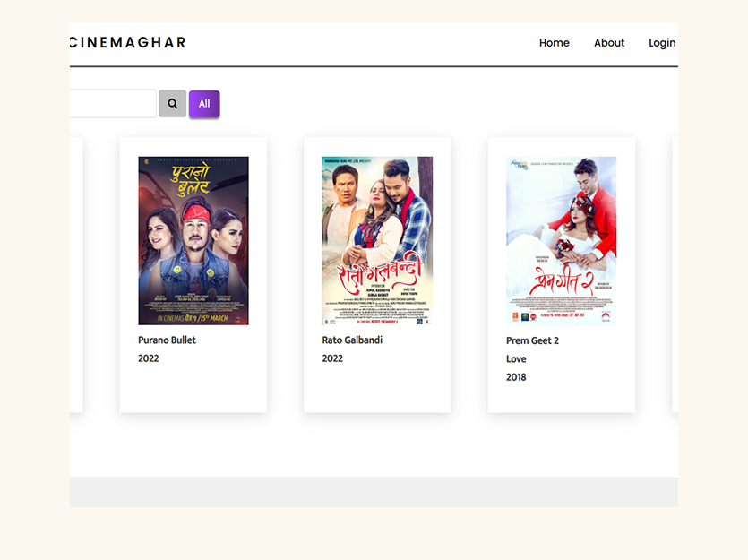Click the magnifying glass search icon
Screen dimensions: 748x560
pyautogui.click(x=172, y=104)
